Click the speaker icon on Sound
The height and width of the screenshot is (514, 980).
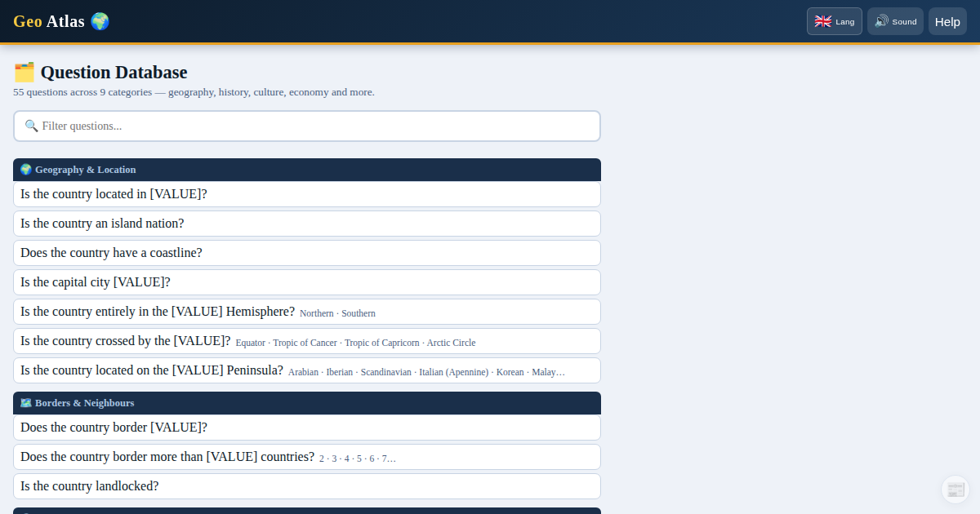click(x=881, y=21)
